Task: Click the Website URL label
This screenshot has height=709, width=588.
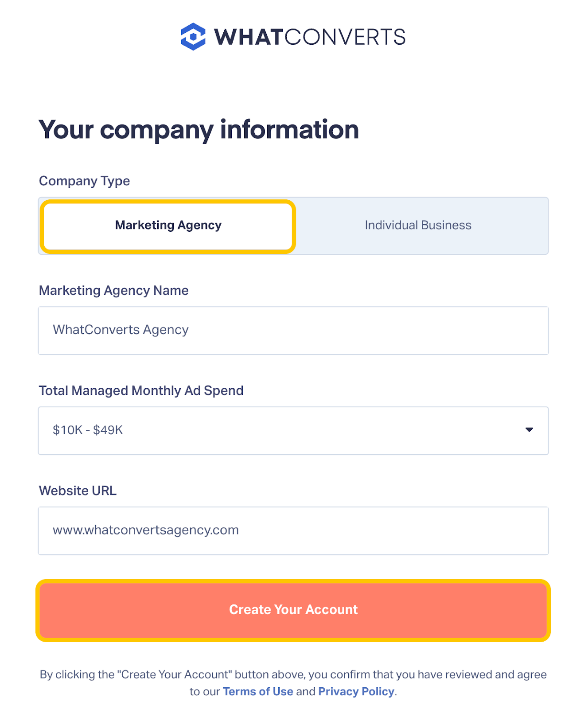Action: pos(78,491)
